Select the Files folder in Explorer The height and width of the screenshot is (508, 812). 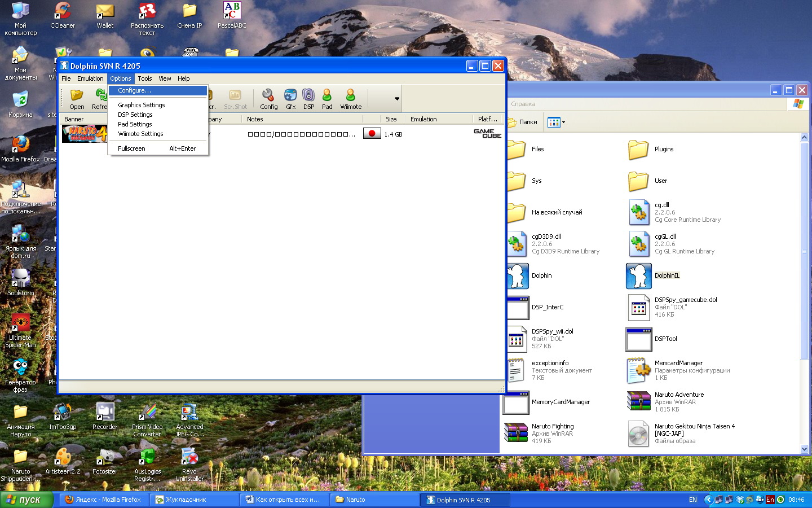point(525,149)
